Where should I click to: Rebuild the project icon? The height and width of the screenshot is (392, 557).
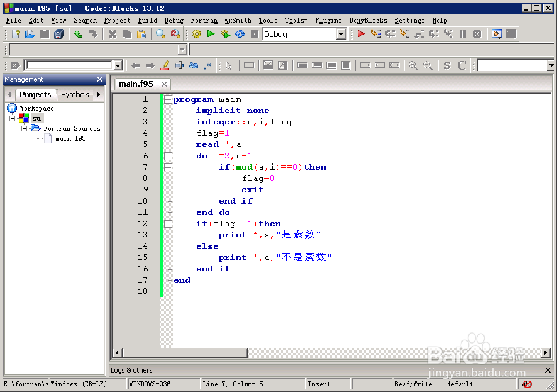click(x=240, y=34)
